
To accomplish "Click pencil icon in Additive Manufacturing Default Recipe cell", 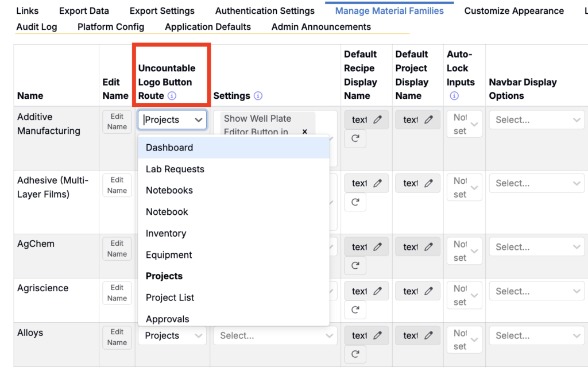I will [x=377, y=119].
